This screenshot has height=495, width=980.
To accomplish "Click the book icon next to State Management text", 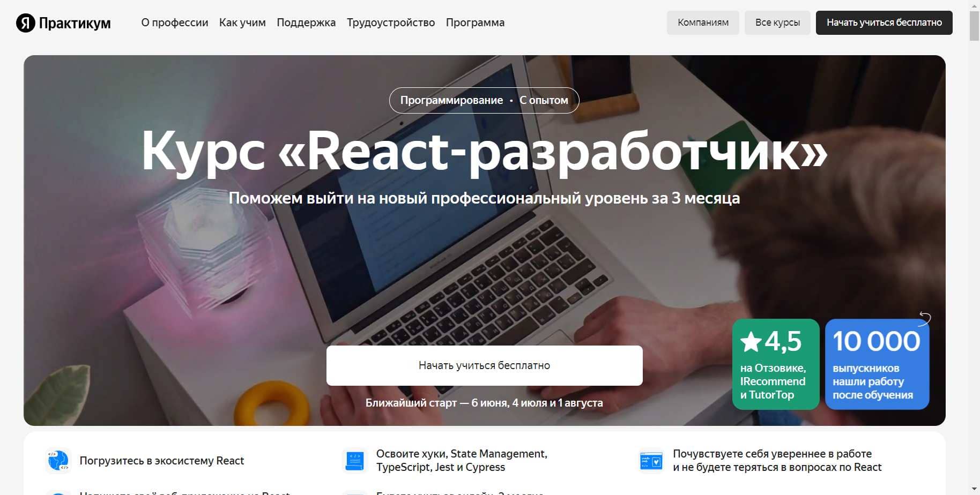I will click(354, 460).
